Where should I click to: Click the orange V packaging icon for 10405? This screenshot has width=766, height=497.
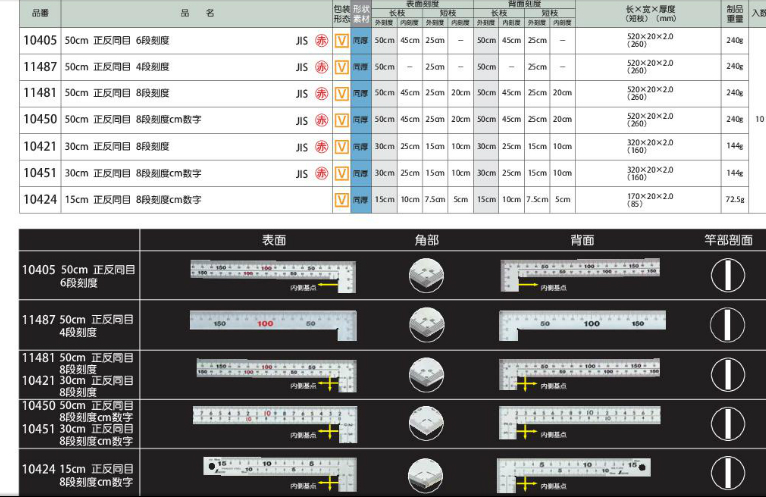(341, 41)
